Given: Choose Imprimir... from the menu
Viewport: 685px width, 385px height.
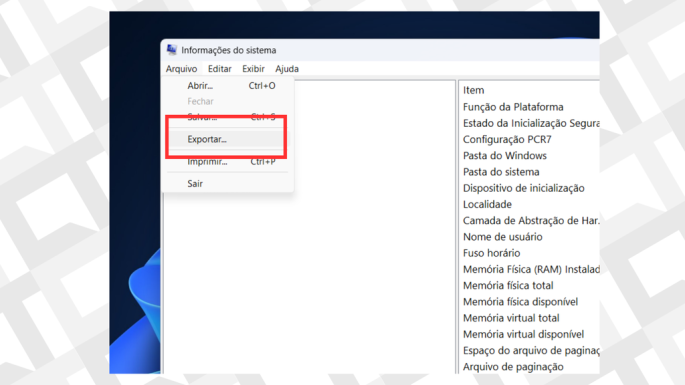Looking at the screenshot, I should tap(228, 162).
